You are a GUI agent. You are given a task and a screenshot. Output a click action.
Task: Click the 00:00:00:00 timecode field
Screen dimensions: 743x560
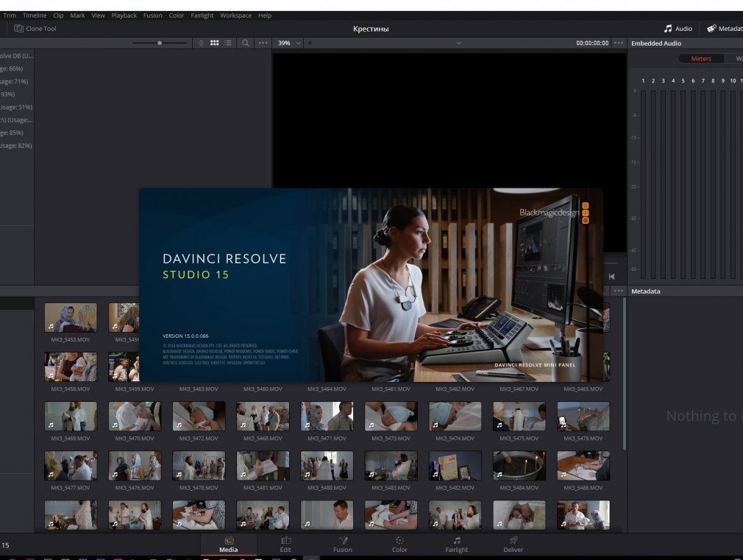tap(592, 43)
